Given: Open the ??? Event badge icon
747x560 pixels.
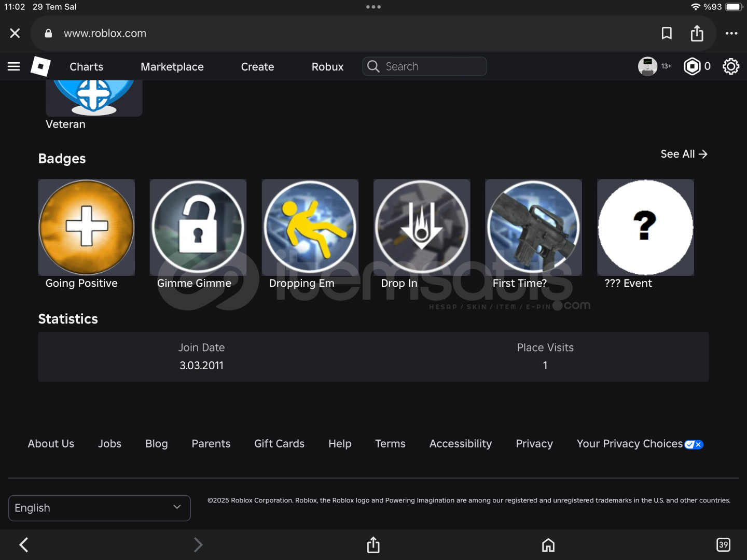Looking at the screenshot, I should [645, 228].
